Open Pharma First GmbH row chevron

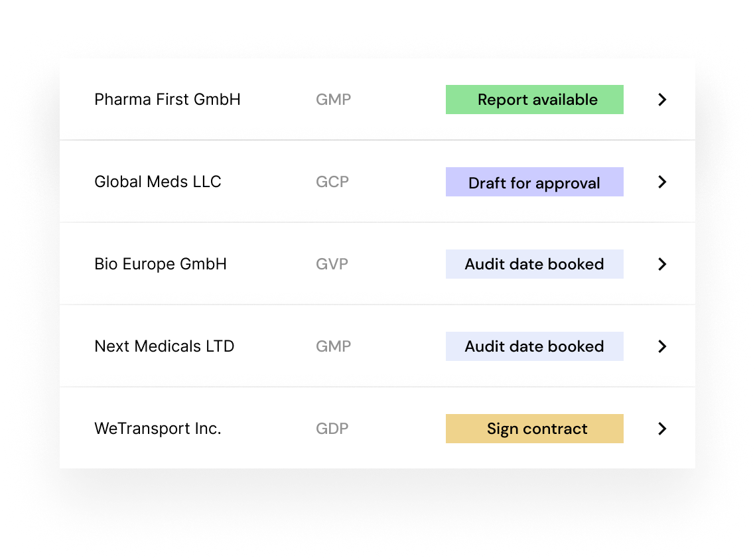[662, 100]
